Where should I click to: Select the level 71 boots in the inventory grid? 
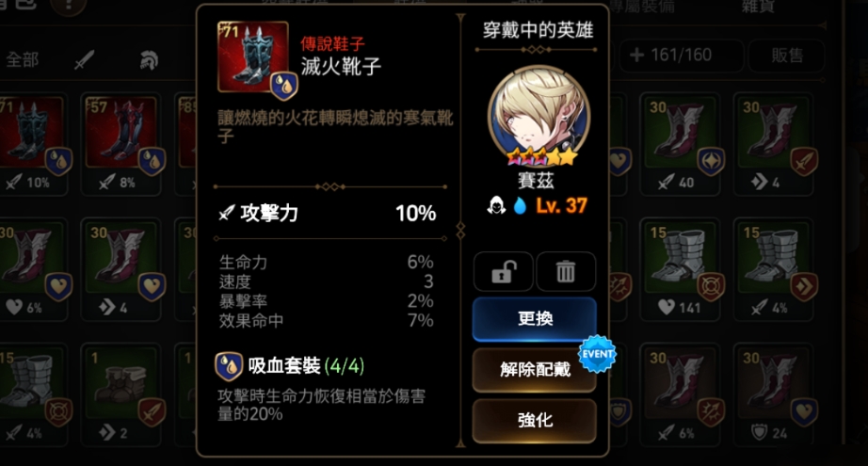32,144
